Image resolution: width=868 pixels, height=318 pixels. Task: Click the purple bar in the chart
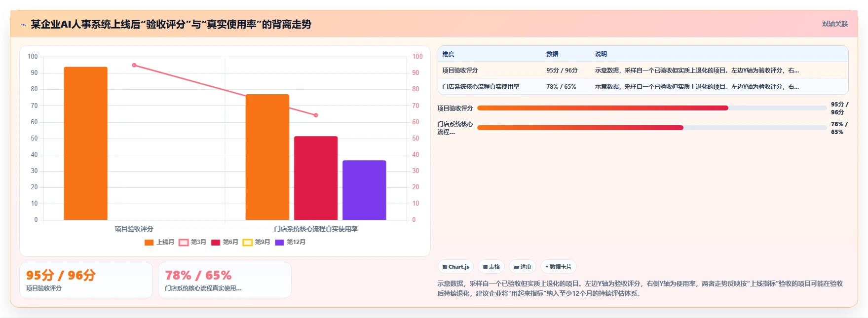coord(364,190)
